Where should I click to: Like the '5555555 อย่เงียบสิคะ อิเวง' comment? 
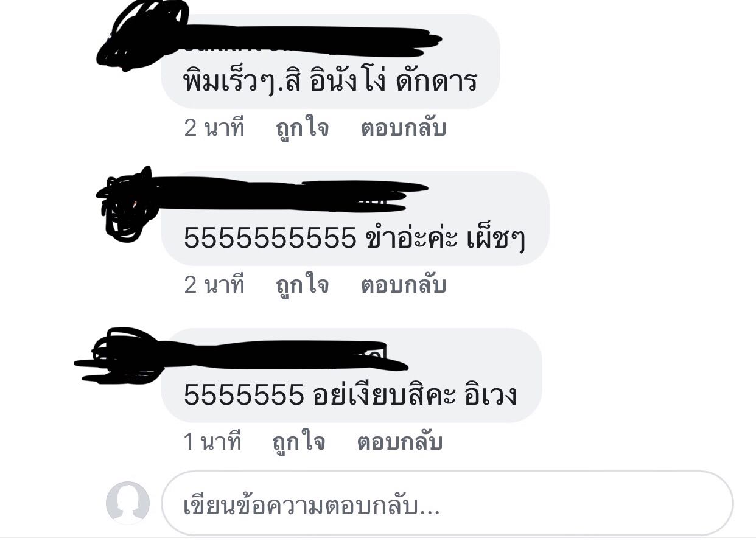(x=299, y=442)
